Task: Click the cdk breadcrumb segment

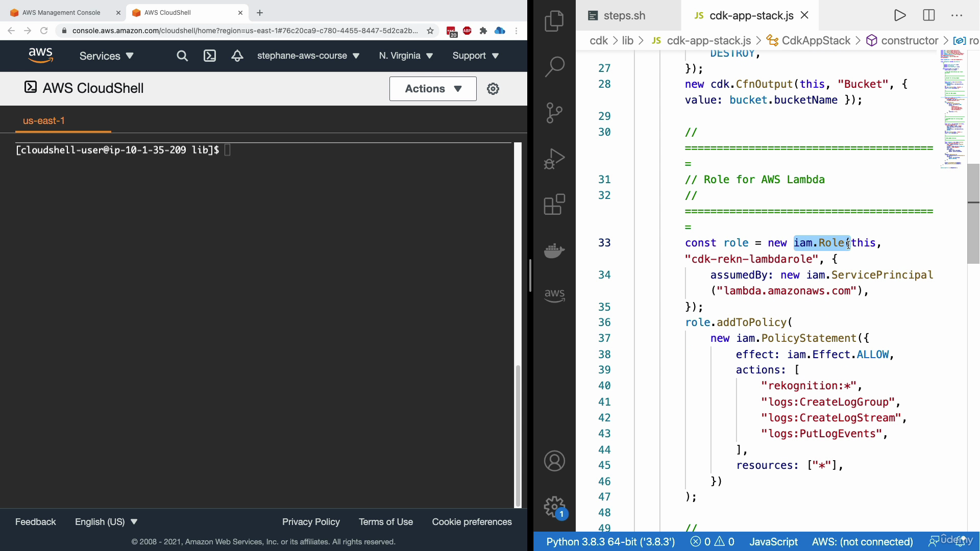Action: [x=599, y=41]
